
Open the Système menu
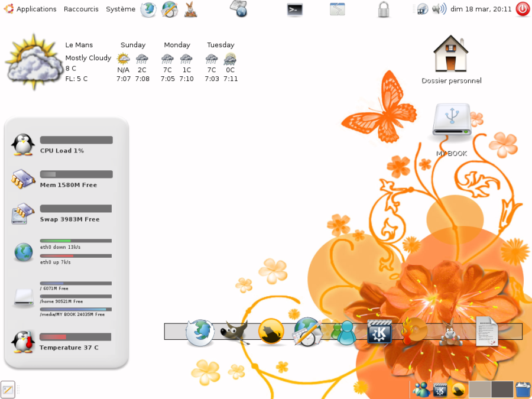coord(121,9)
